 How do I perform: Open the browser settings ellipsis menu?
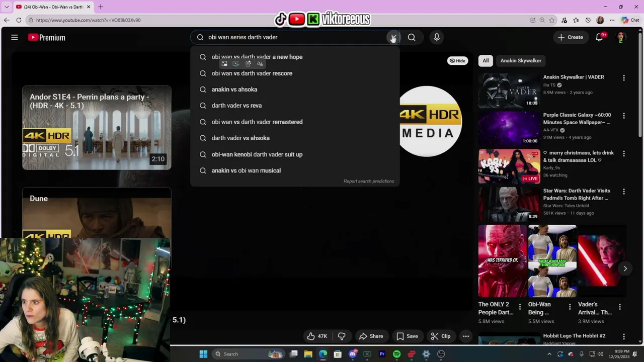(612, 20)
